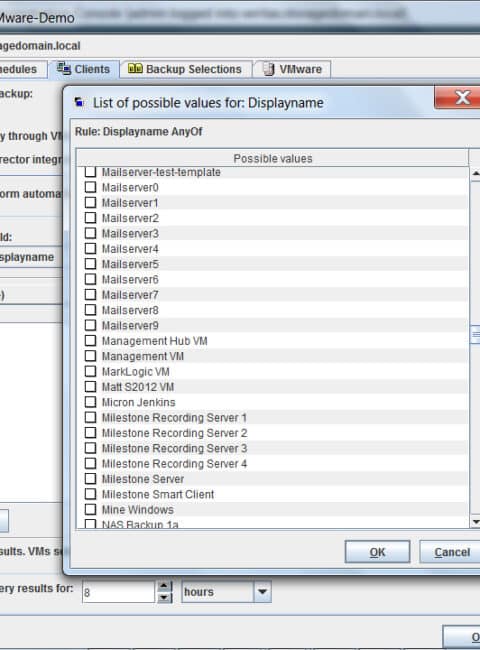Image resolution: width=480 pixels, height=650 pixels.
Task: Click the dialog title icon beside List of possible values
Action: 79,102
